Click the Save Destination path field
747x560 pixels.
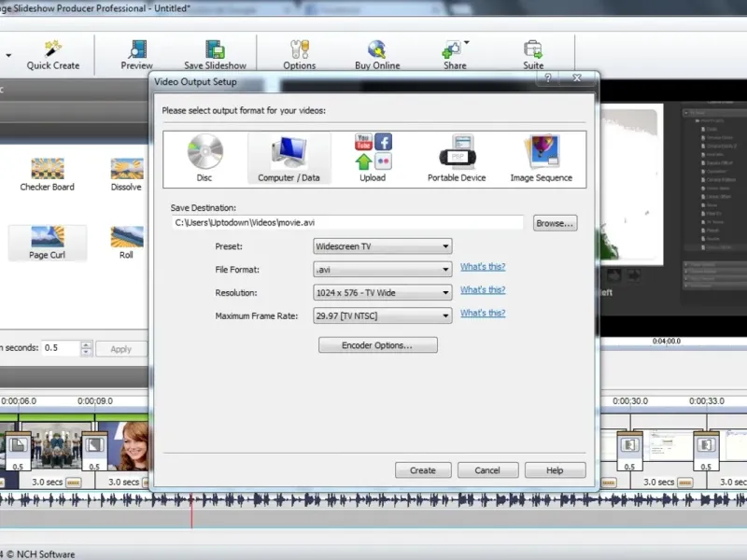pyautogui.click(x=347, y=223)
